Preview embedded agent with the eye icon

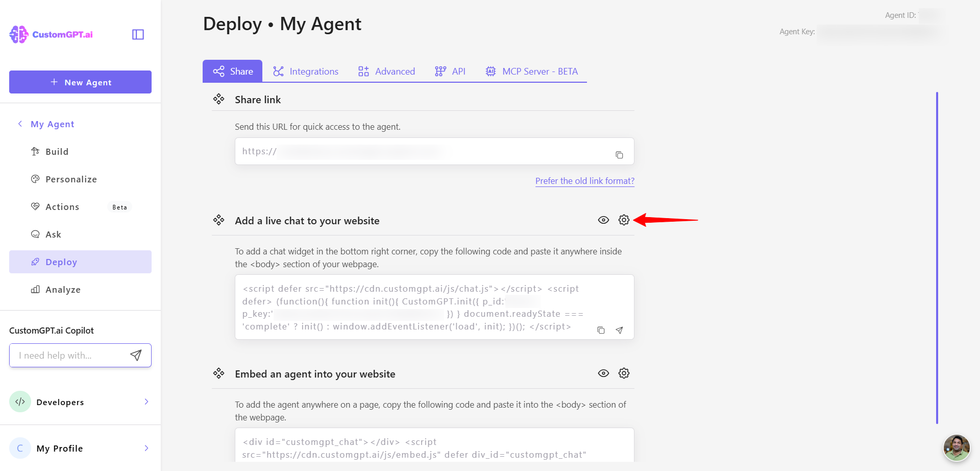pyautogui.click(x=603, y=373)
